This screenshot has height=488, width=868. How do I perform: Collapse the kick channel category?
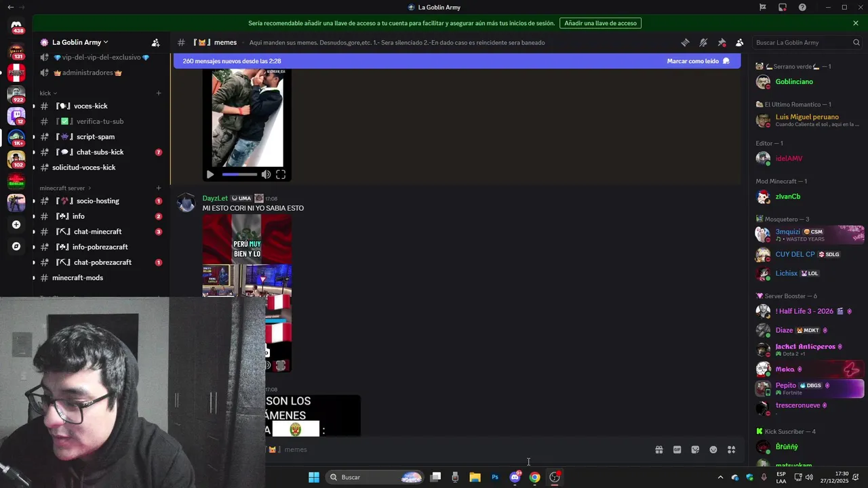coord(48,93)
